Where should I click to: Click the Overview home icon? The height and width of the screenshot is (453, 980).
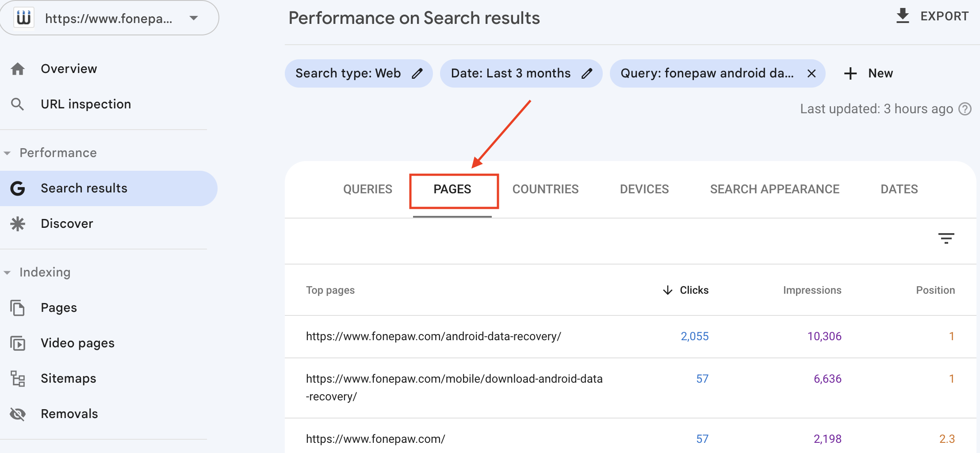18,69
